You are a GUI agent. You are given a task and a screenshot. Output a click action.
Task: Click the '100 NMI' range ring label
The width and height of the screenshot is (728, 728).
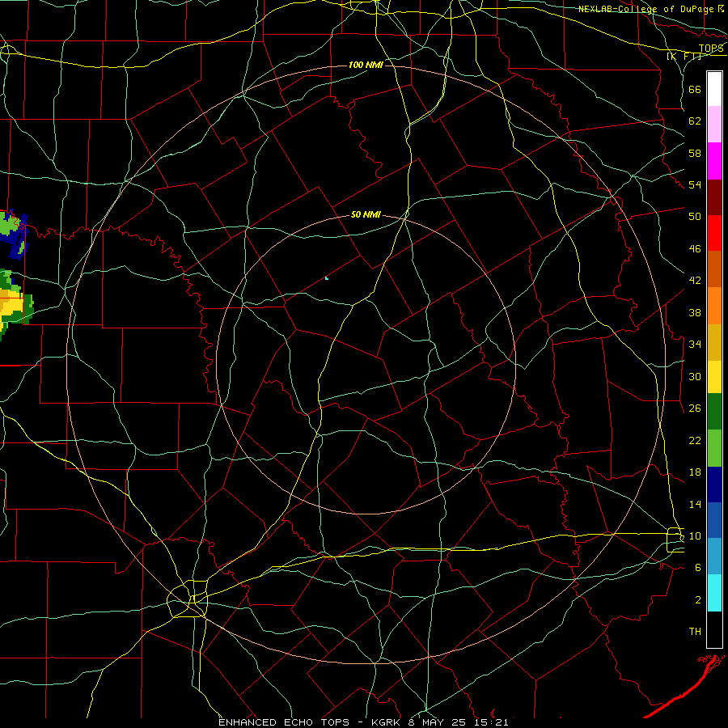pos(366,65)
